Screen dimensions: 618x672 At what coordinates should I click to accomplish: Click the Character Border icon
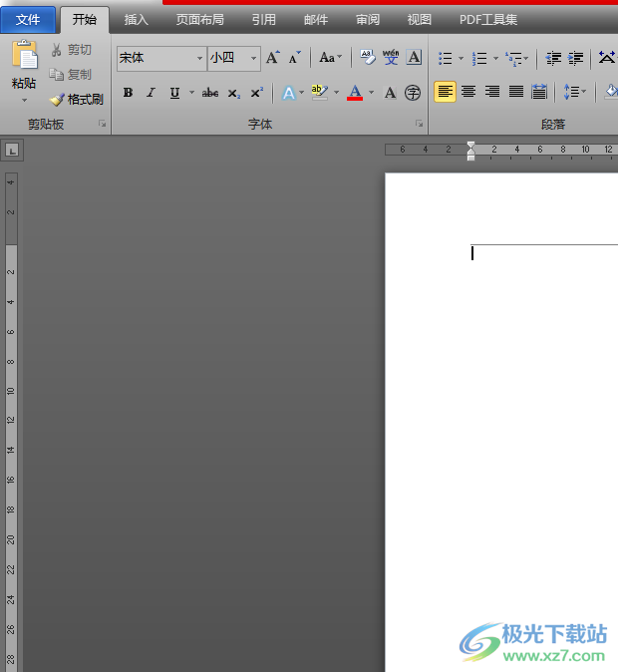(414, 57)
